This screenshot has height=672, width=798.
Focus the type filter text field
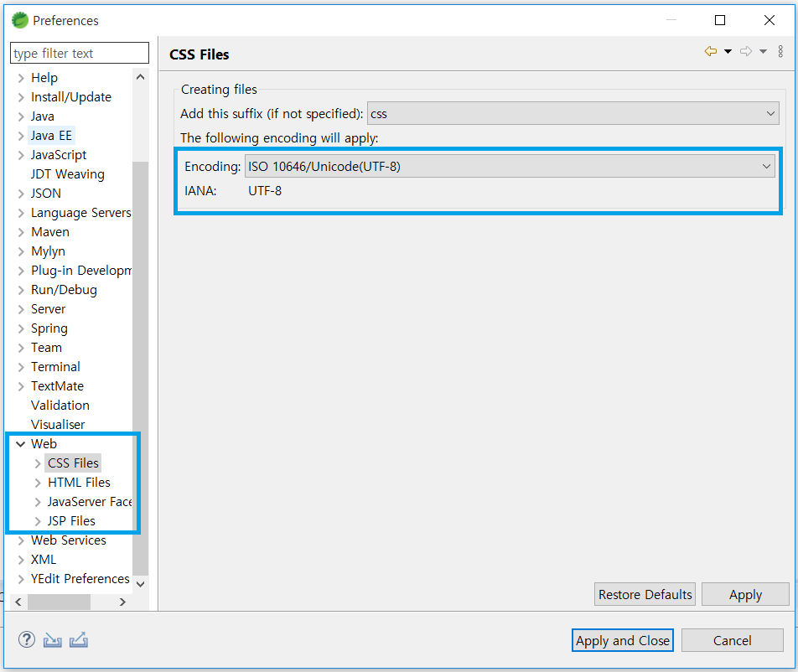click(80, 53)
